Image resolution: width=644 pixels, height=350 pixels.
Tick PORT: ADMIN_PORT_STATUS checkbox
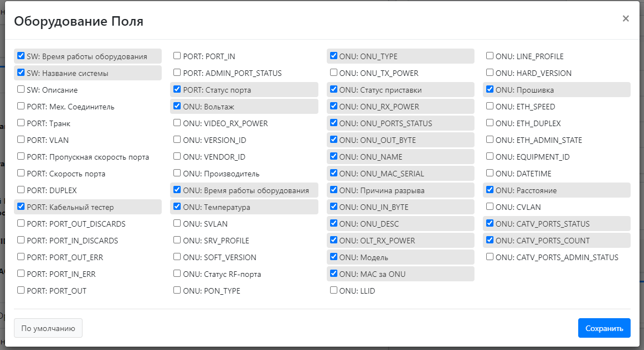177,73
